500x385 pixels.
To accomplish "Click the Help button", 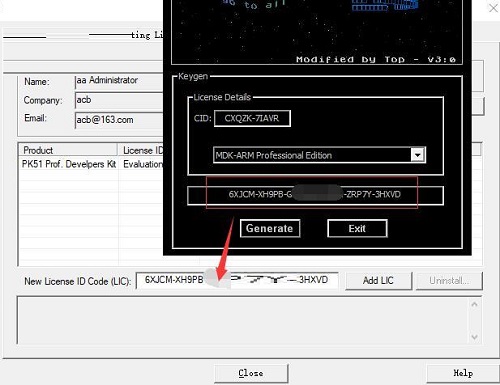I will (x=463, y=373).
